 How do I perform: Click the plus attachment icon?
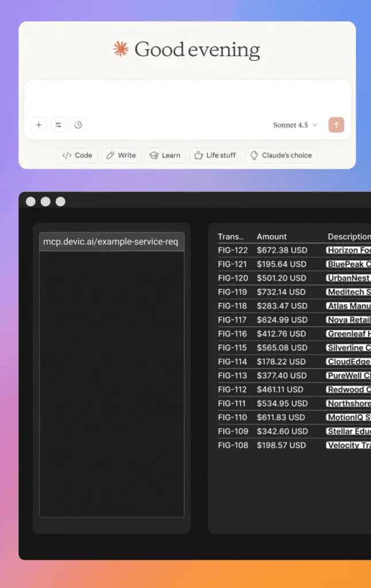38,125
